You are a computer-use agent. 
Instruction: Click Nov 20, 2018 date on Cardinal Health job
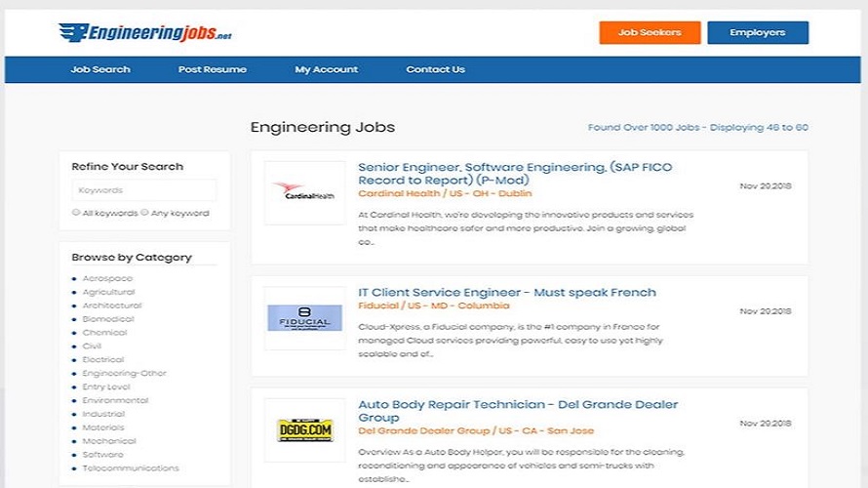(x=766, y=186)
